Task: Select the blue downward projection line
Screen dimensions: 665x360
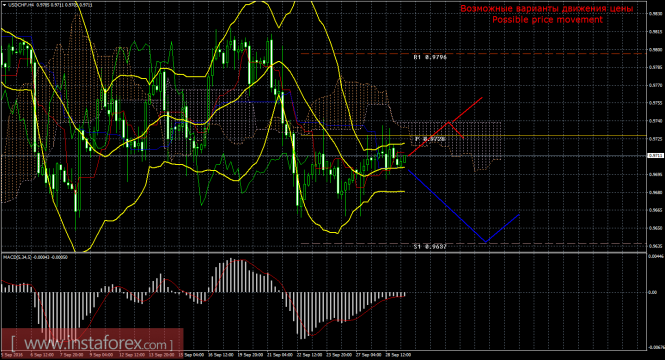Action: coord(464,206)
